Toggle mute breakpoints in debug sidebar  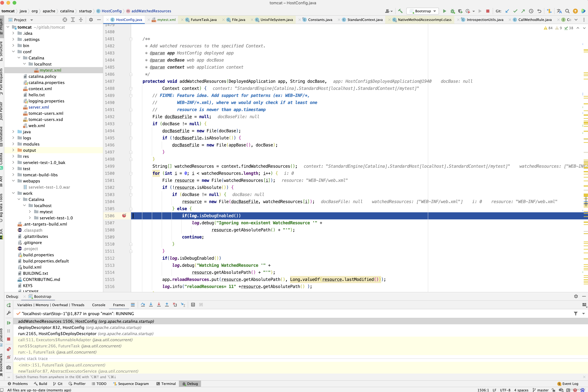click(8, 357)
